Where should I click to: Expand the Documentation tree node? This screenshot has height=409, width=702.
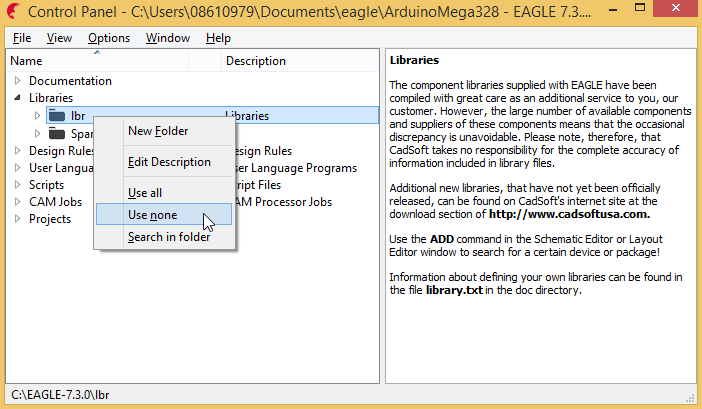point(17,81)
